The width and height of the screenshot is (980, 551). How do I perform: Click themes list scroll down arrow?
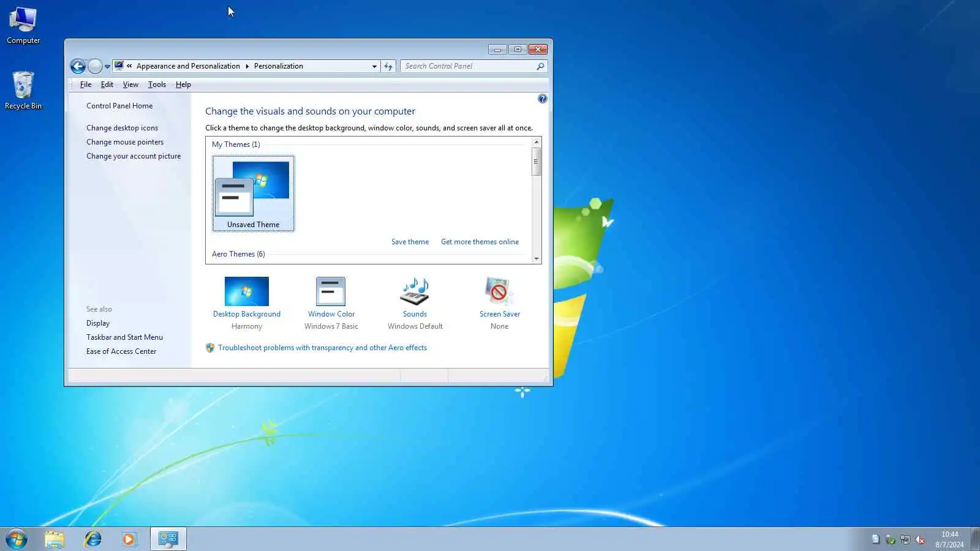[x=537, y=258]
